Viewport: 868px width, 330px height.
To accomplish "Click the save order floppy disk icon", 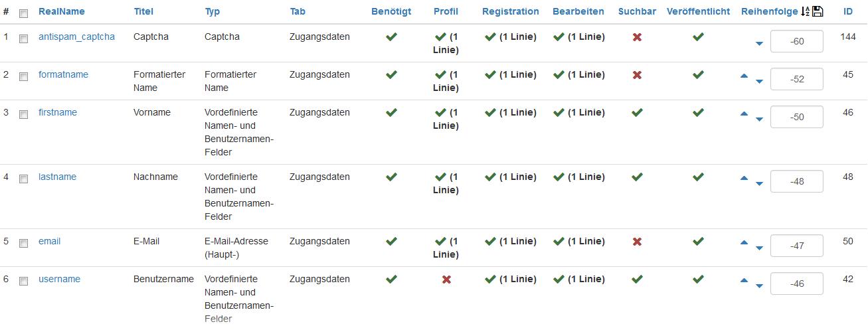I will click(818, 11).
